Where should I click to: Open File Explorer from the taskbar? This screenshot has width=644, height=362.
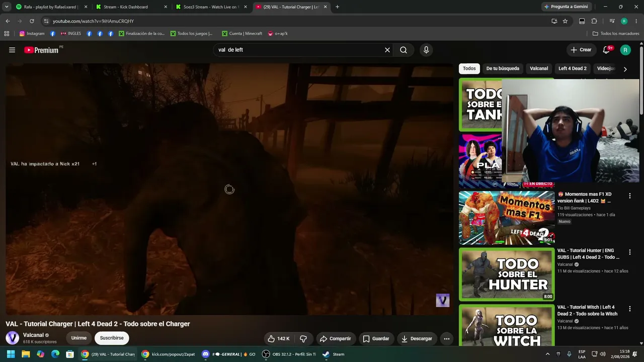(x=26, y=354)
